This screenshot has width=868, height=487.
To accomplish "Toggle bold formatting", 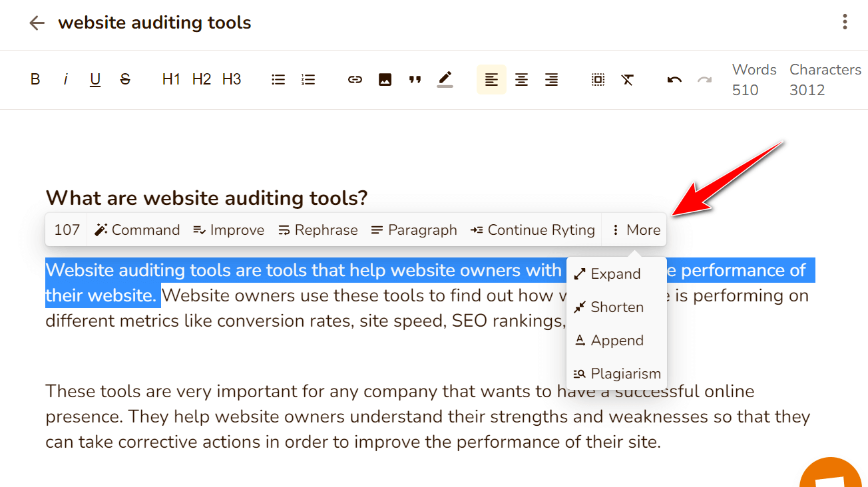I will point(35,79).
